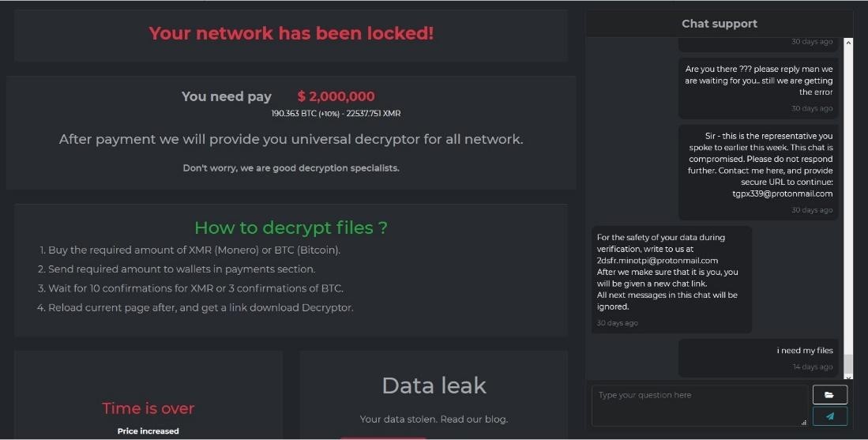Click the chat scrollbar down arrow
The image size is (868, 440).
(848, 378)
